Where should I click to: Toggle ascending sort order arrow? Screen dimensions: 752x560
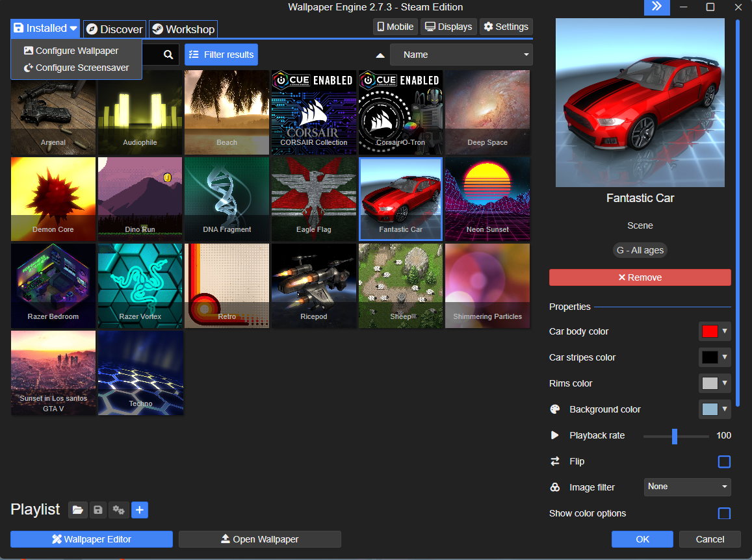point(380,55)
